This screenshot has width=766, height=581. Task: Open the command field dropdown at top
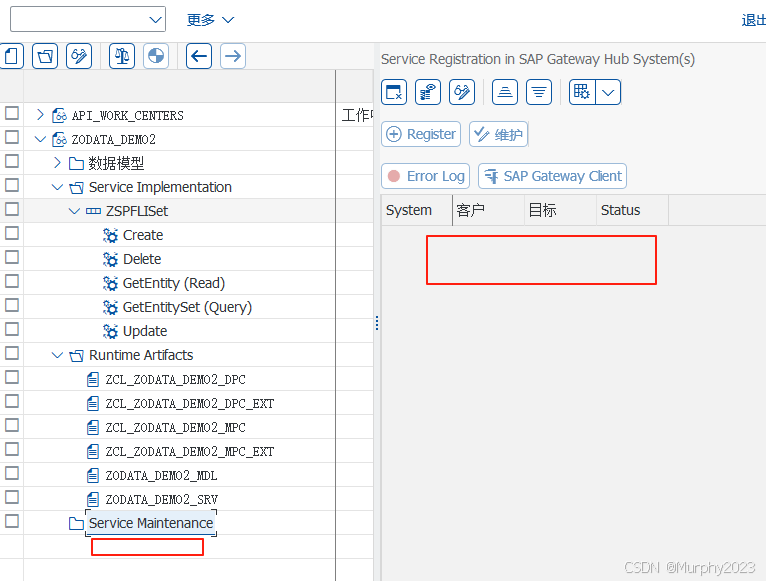[x=155, y=20]
